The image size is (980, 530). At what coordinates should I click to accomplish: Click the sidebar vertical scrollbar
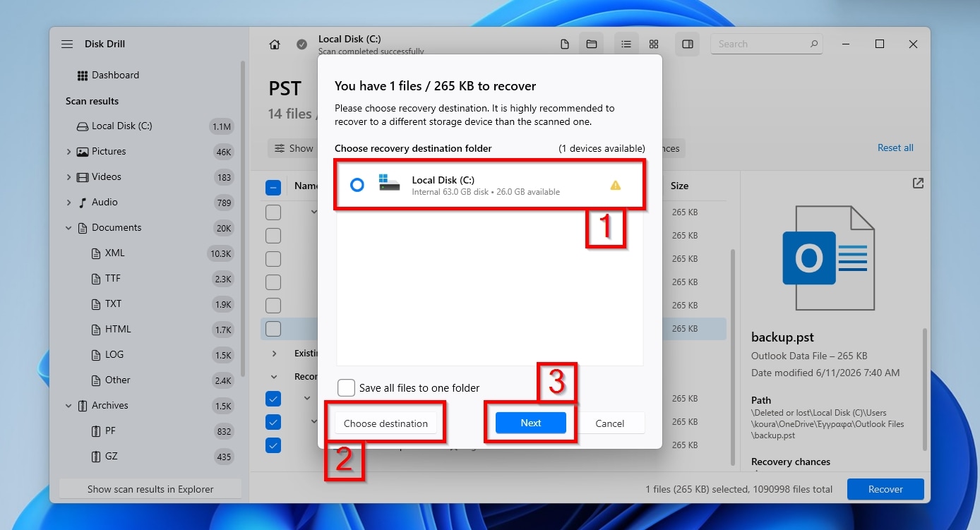243,219
